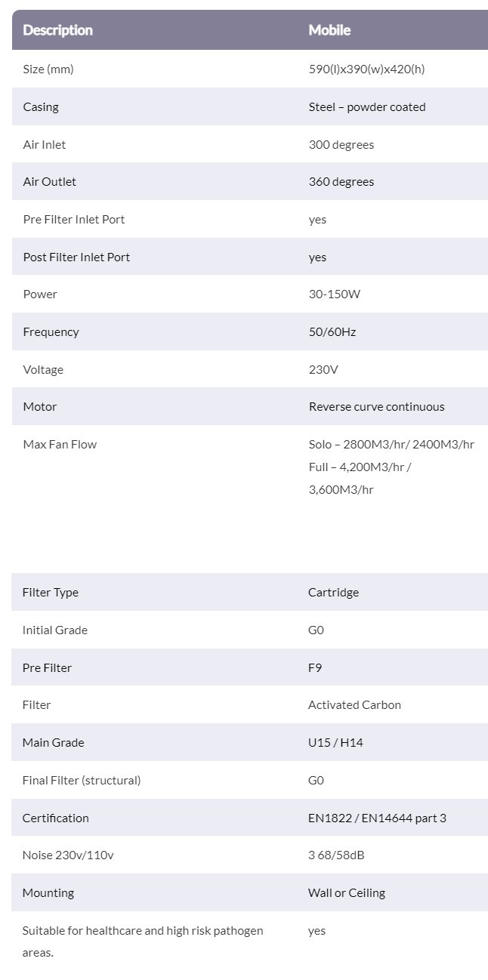Select the Steel – powder coated value
Viewport: 488px width, 980px height.
367,106
